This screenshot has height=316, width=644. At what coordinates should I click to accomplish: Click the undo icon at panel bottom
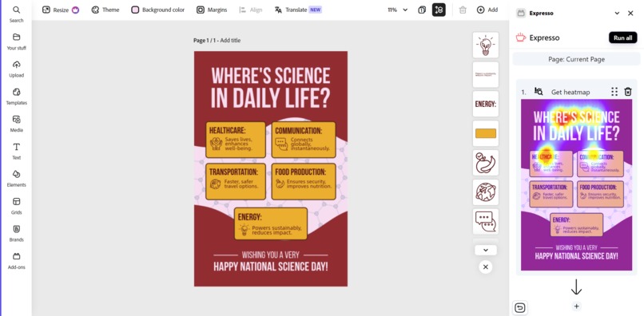tap(520, 307)
